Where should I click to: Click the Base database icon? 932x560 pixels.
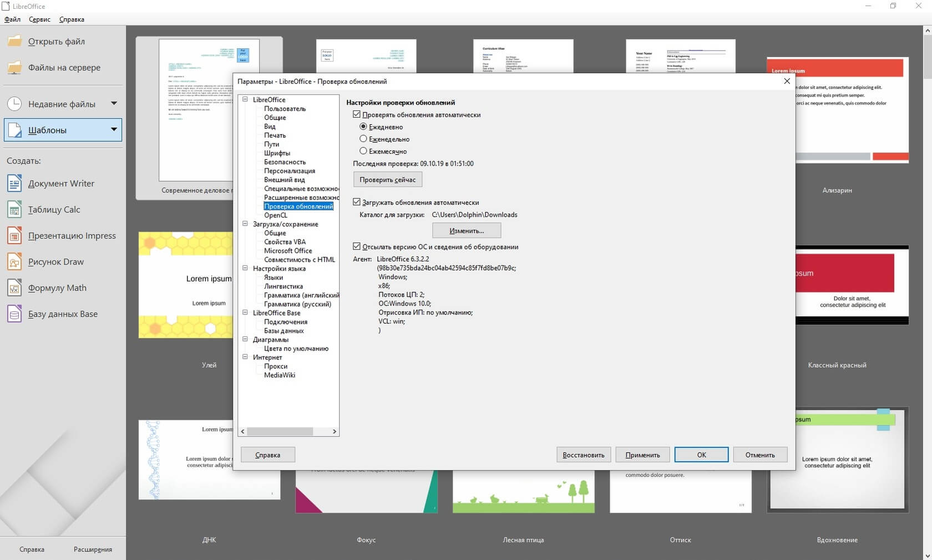click(14, 314)
